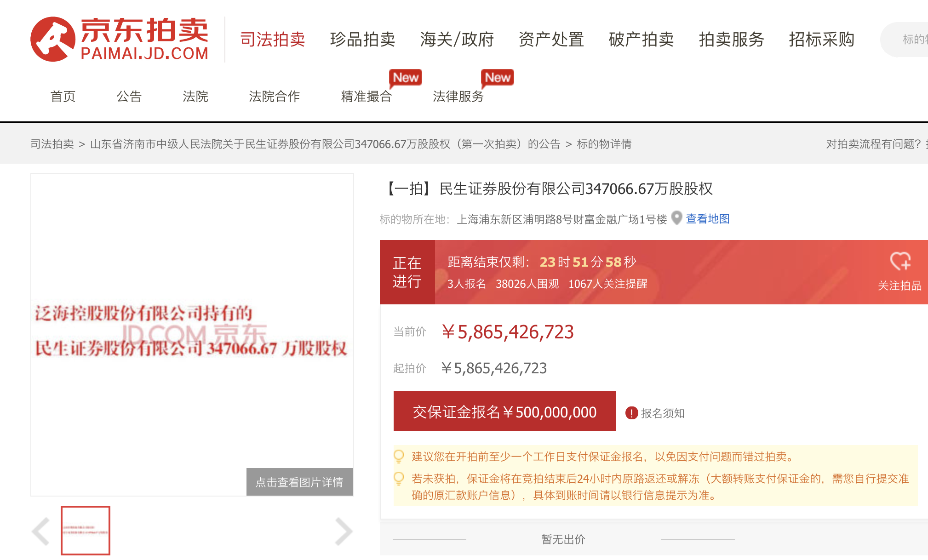Click the search input field
The width and height of the screenshot is (928, 560).
(905, 40)
